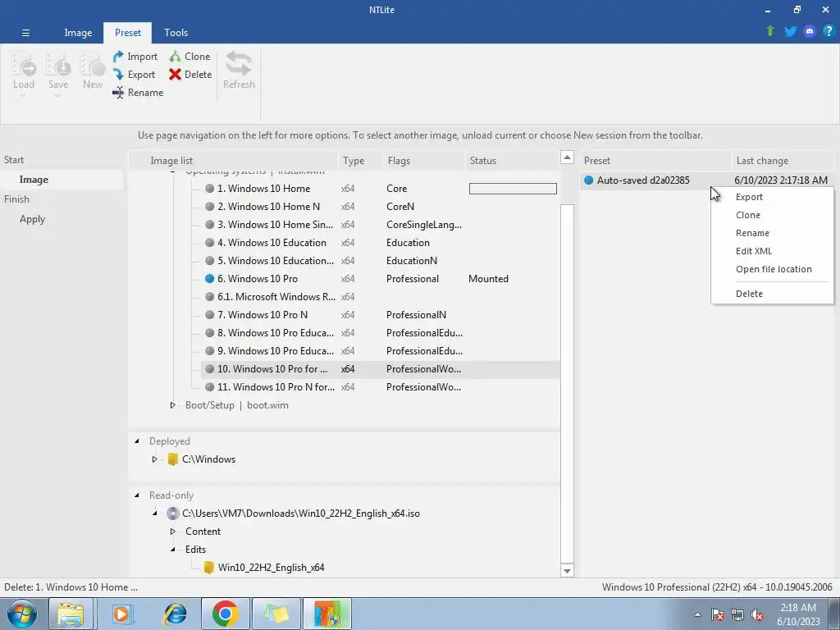Choose Edit XML from the context menu
This screenshot has height=630, width=840.
coord(772,251)
